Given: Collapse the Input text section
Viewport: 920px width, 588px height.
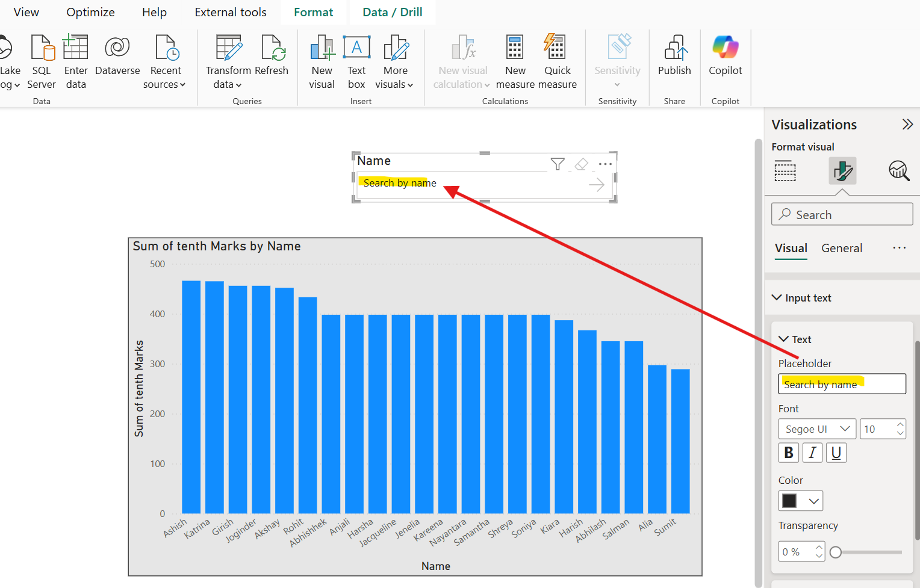Looking at the screenshot, I should (x=777, y=297).
